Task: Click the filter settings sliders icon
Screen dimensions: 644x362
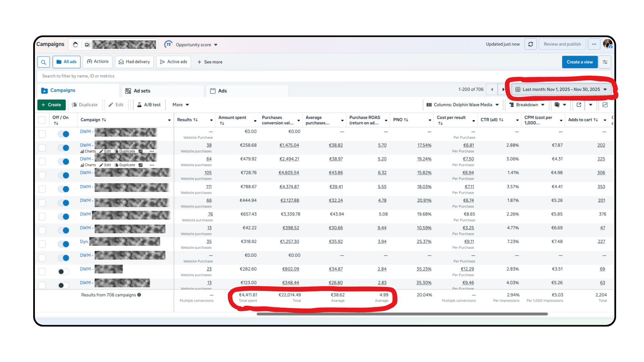Action: point(605,62)
